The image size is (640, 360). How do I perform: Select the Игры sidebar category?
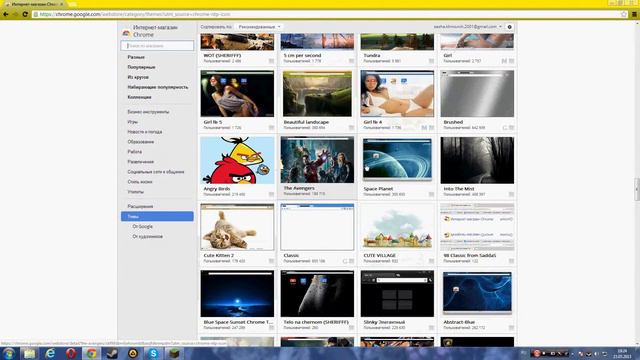pyautogui.click(x=133, y=122)
